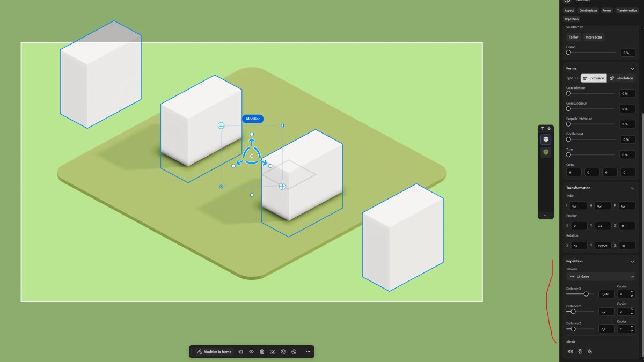Move layer down with the down arrow

[549, 129]
